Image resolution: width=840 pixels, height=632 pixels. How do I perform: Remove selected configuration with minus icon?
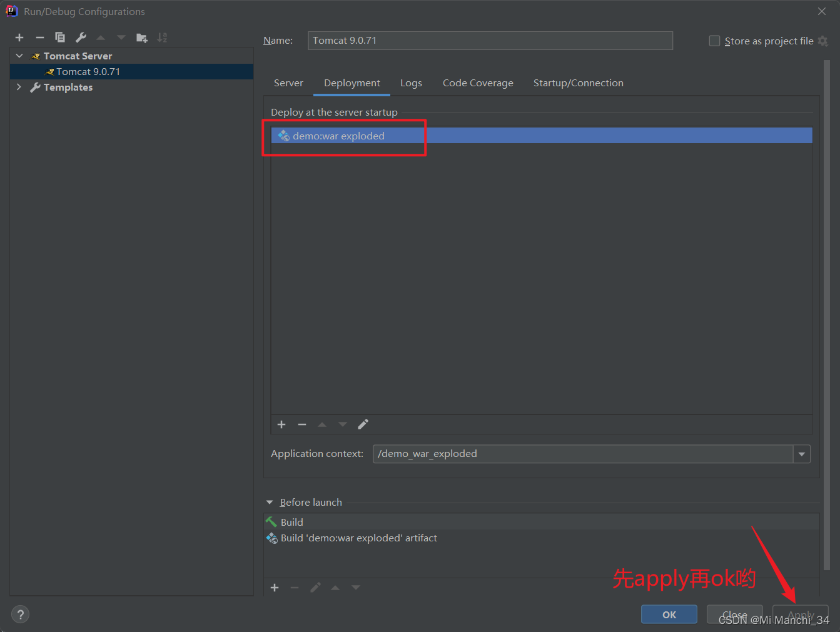(x=40, y=38)
